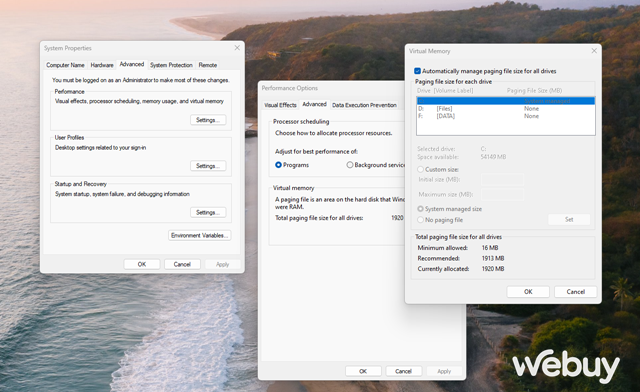The height and width of the screenshot is (392, 640).
Task: Select Advanced tab in Performance Options
Action: [314, 104]
